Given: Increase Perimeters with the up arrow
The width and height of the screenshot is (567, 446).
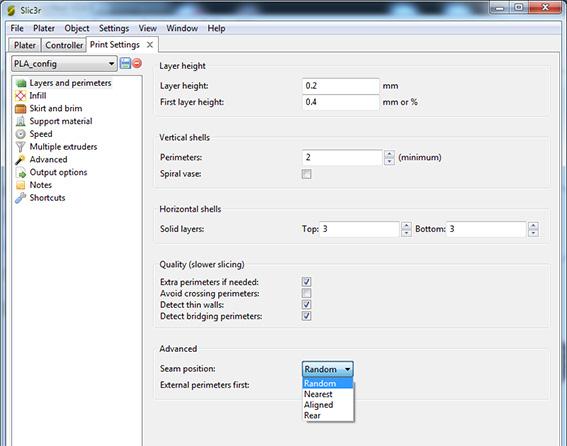Looking at the screenshot, I should 389,154.
